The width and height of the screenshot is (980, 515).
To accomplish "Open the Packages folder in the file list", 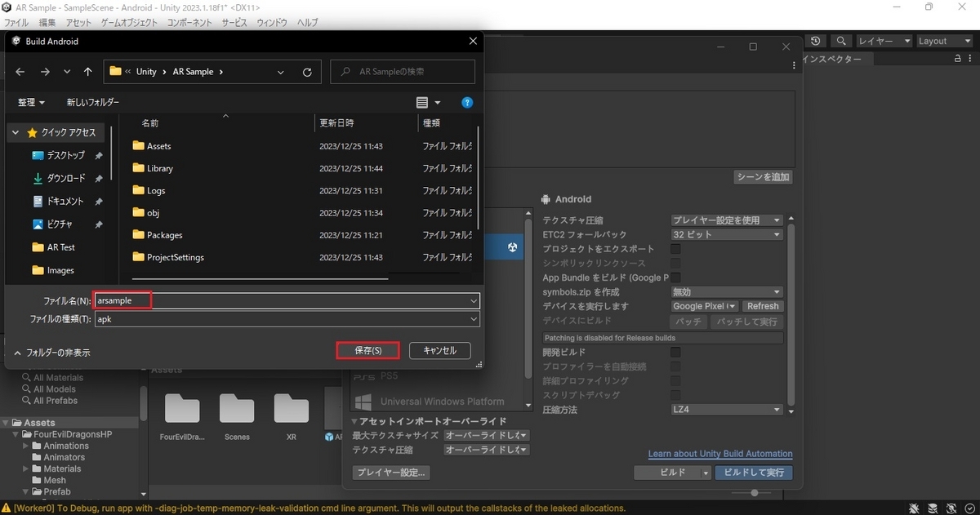I will [165, 235].
